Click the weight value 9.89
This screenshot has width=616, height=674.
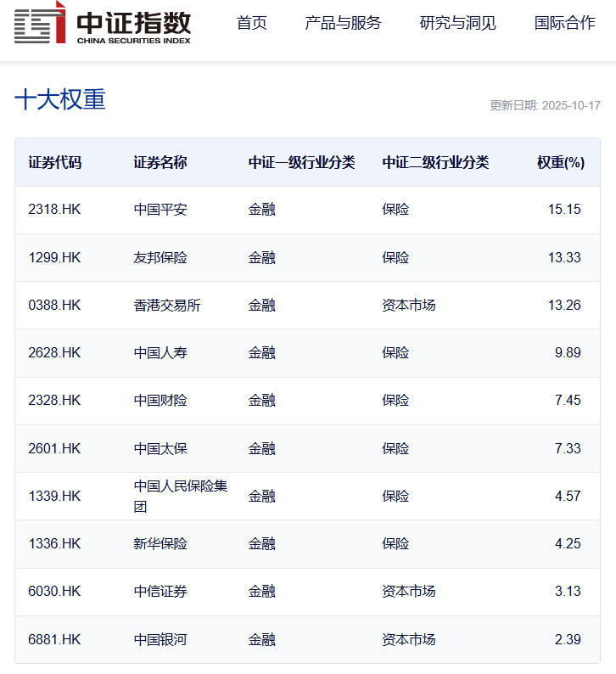point(568,353)
